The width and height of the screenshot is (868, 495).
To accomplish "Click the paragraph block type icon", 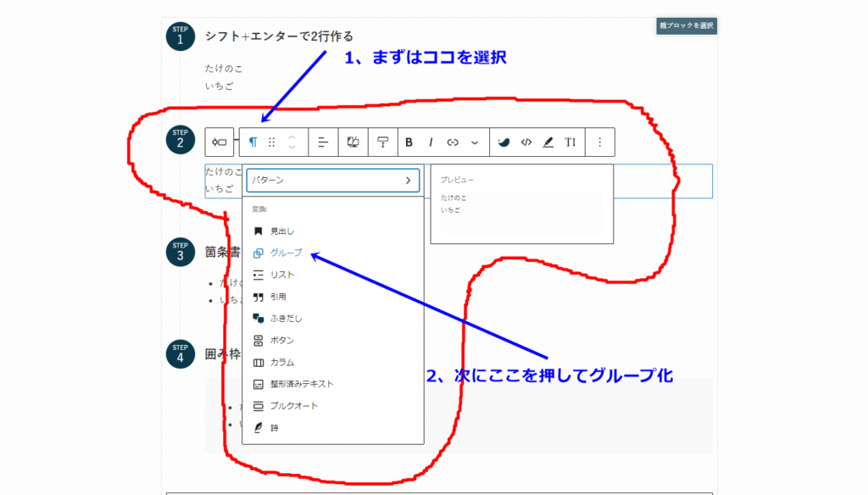I will click(x=253, y=142).
